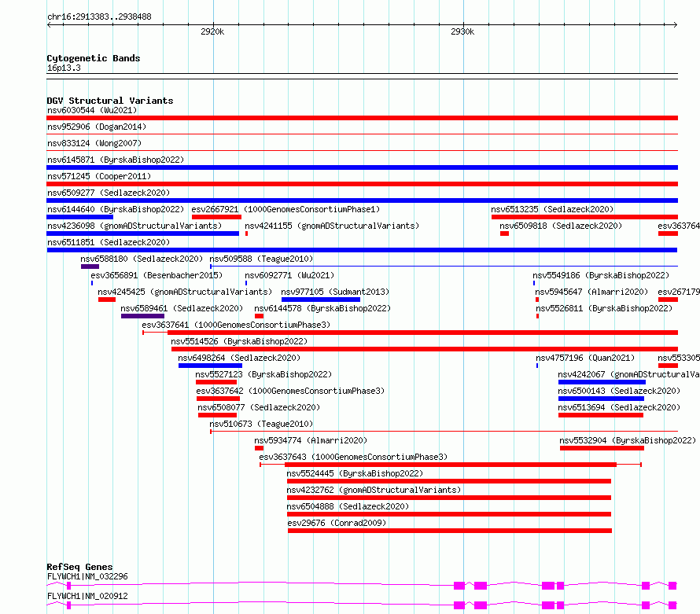Open nsv4232762 (gnomADStructuralVariants) label
The width and height of the screenshot is (700, 614).
(x=374, y=490)
